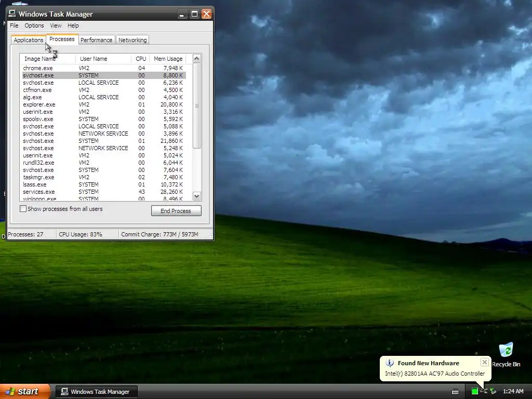This screenshot has width=532, height=399.
Task: Click the highlighted svchost.exe 8,800 K row
Action: tap(104, 75)
